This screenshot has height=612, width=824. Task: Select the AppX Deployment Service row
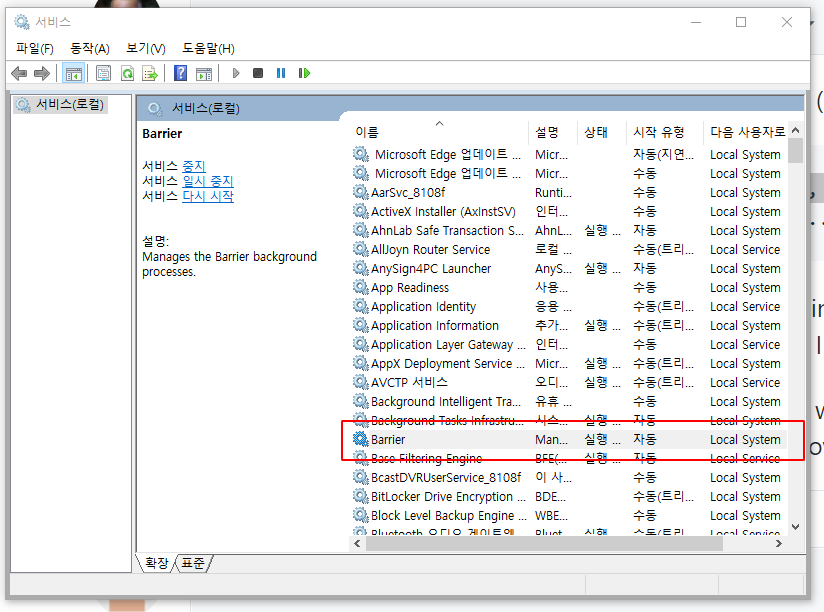[569, 363]
